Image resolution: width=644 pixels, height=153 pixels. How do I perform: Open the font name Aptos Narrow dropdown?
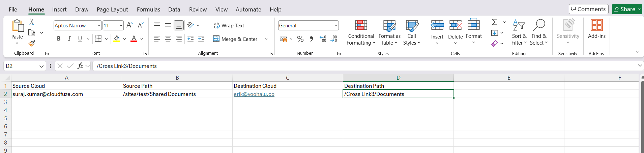click(x=99, y=25)
